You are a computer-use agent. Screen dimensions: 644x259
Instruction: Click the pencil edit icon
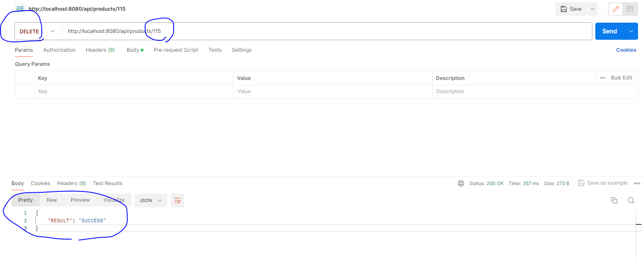point(615,9)
